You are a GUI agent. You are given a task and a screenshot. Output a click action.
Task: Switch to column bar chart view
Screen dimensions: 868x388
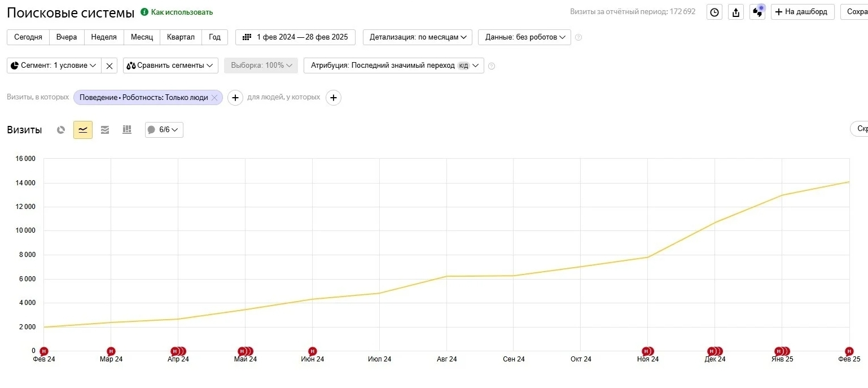point(127,130)
